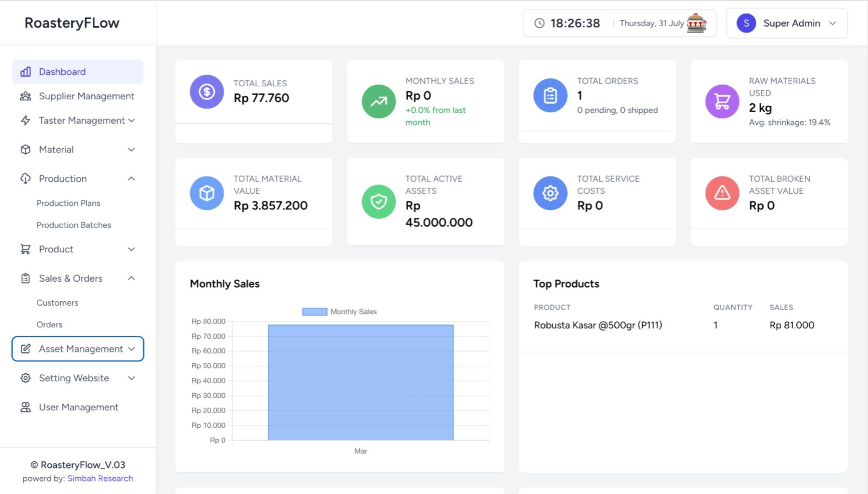Image resolution: width=868 pixels, height=494 pixels.
Task: Click the Total Orders clipboard icon
Action: point(550,96)
